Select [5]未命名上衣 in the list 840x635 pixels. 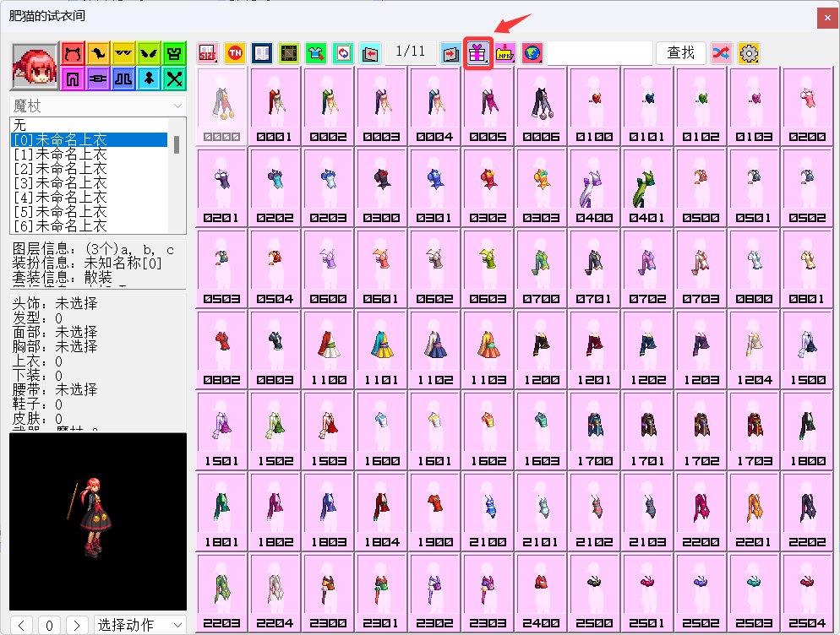point(89,212)
